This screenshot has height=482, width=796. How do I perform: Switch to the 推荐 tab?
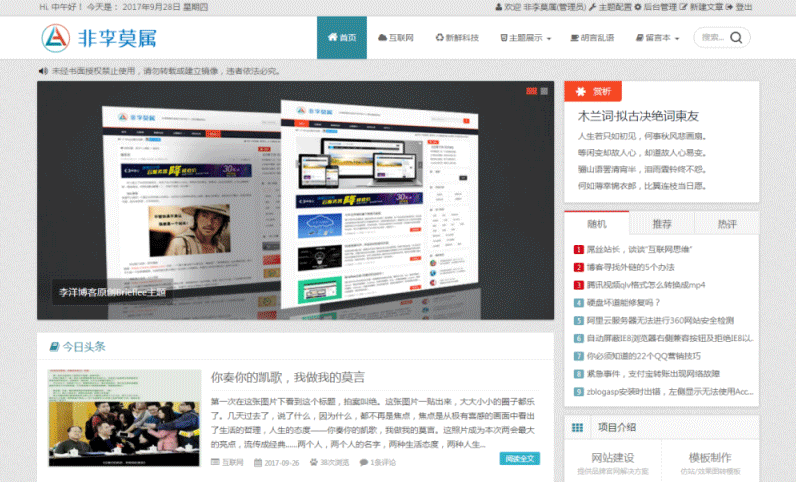(661, 224)
